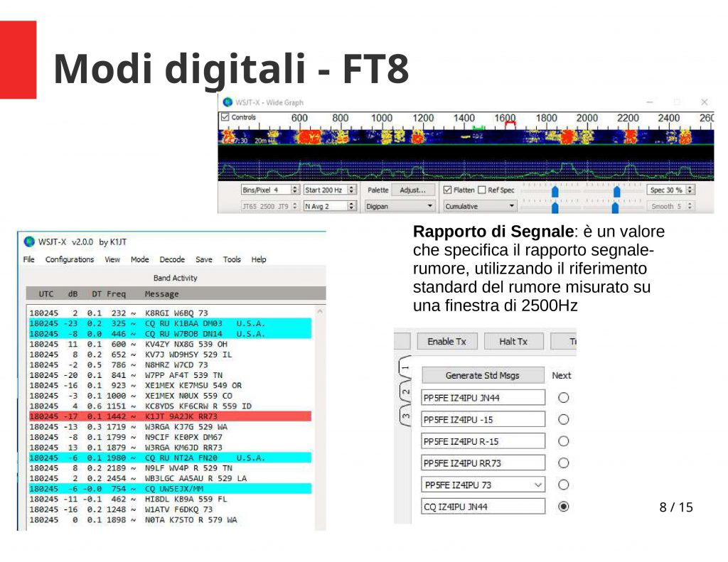Enable the Ref Spec checkbox
The image size is (728, 562).
click(x=482, y=190)
